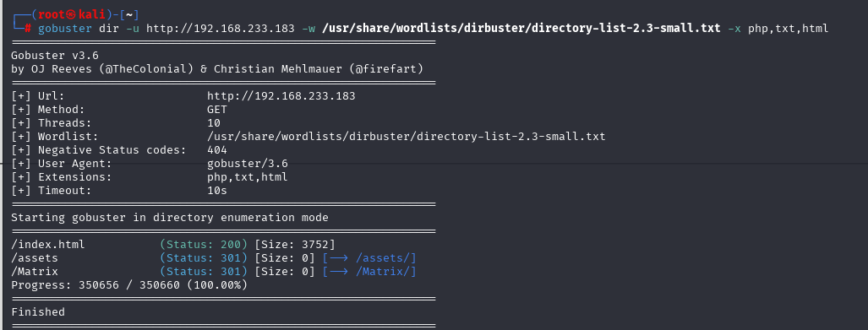Click the php,txt,html extensions argument in command

pos(789,28)
